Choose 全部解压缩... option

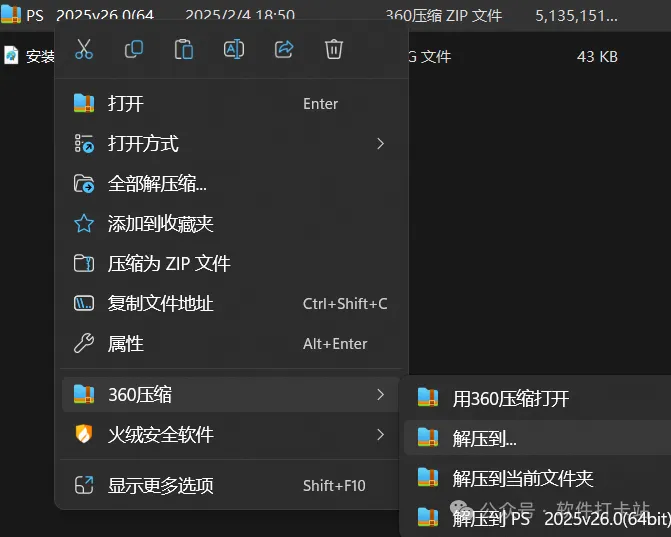click(231, 184)
